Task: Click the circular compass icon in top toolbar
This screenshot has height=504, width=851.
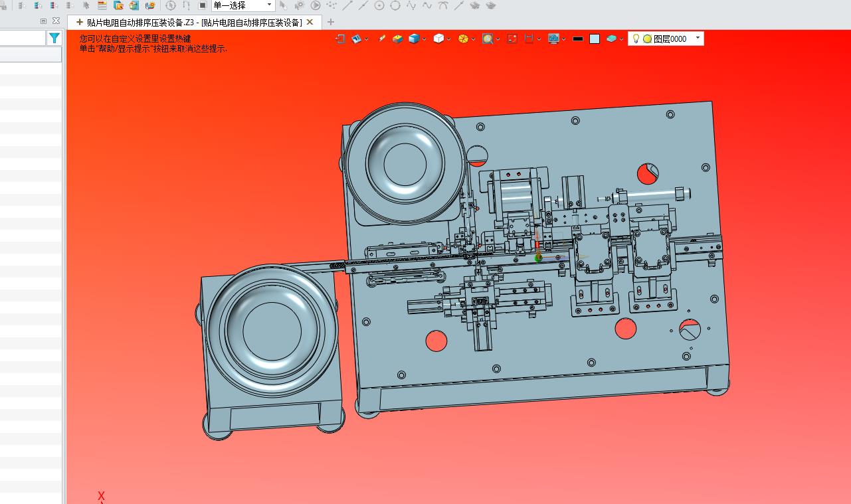Action: pos(171,5)
